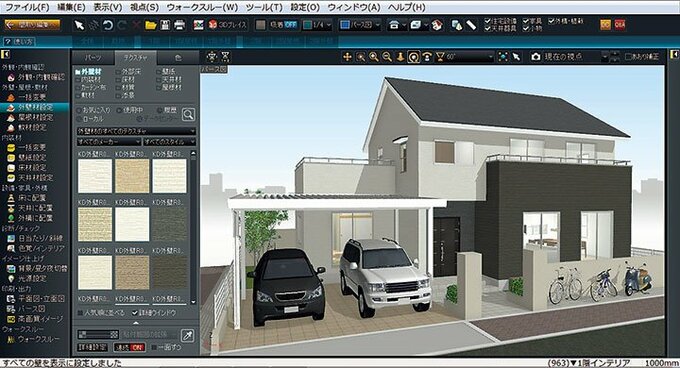Select the orbit rotate view tool
680x368 pixels.
tap(414, 57)
